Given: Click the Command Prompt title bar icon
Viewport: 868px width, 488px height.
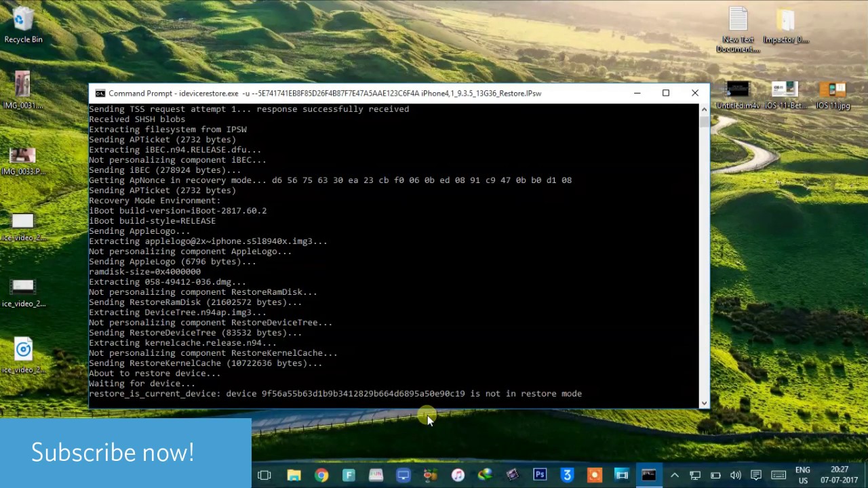Looking at the screenshot, I should (x=100, y=94).
